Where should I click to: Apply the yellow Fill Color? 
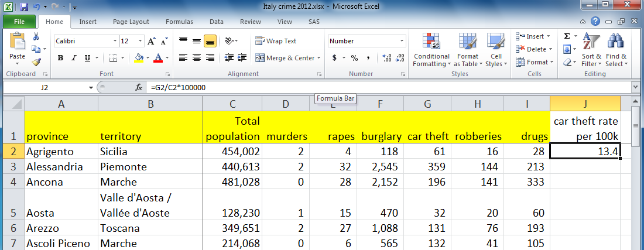click(x=138, y=58)
